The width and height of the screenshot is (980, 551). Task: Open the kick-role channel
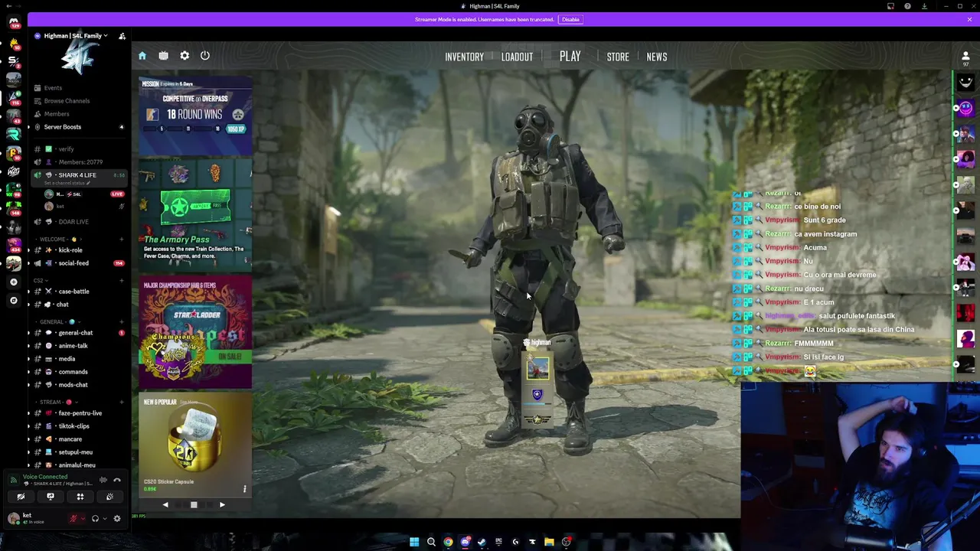[x=70, y=250]
